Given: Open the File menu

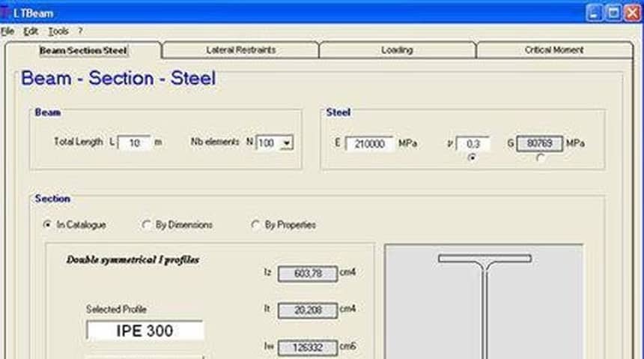Looking at the screenshot, I should (x=7, y=31).
